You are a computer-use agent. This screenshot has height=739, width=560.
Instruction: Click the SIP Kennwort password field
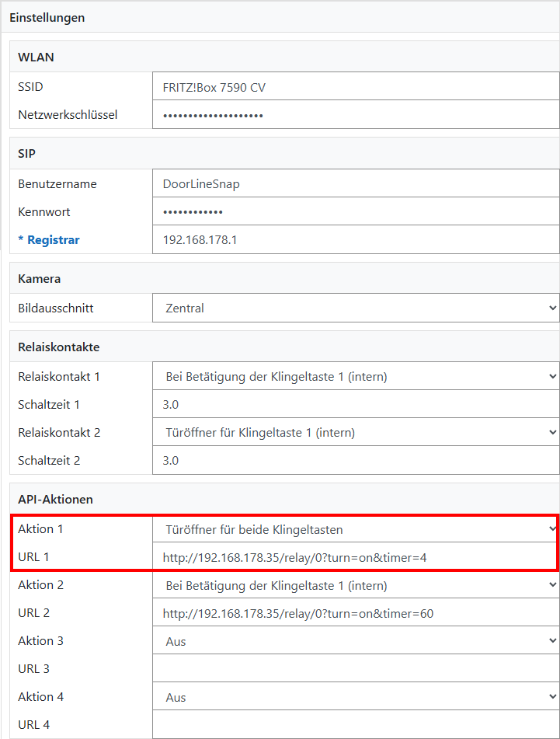point(355,212)
